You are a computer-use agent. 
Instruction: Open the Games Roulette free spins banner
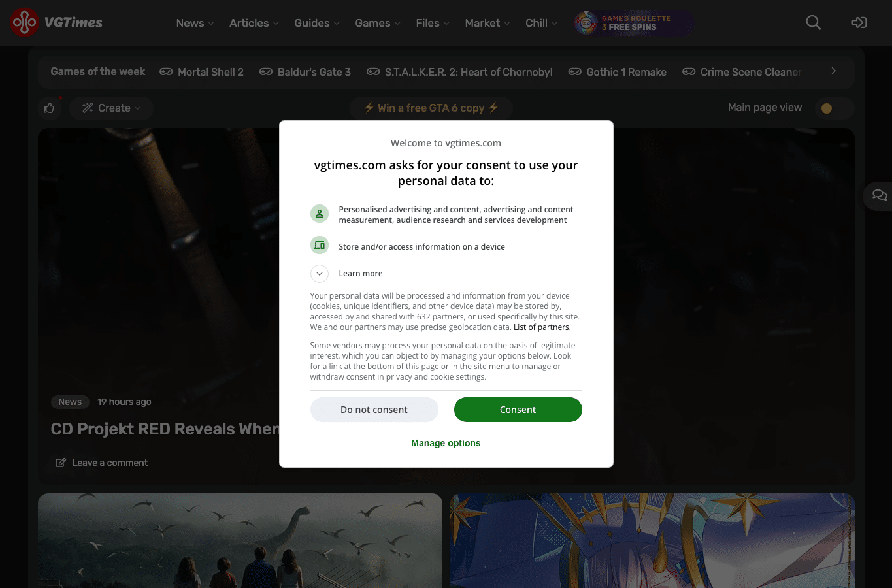pyautogui.click(x=634, y=23)
